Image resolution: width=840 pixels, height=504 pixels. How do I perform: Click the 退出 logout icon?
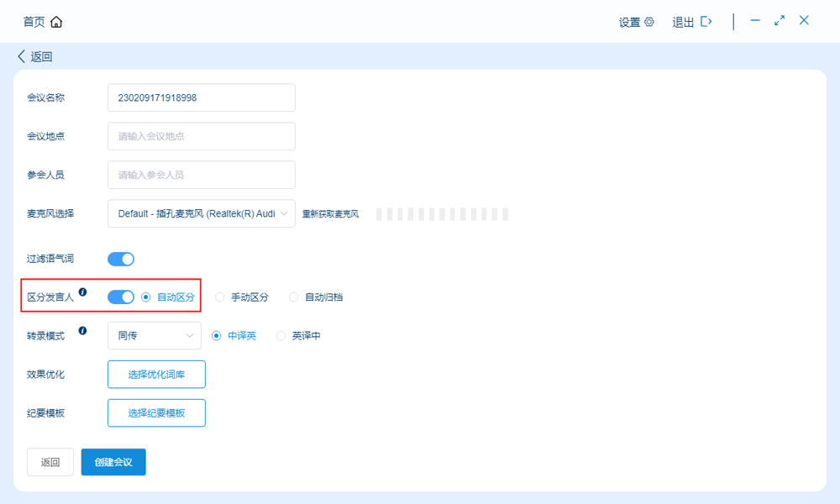click(706, 22)
